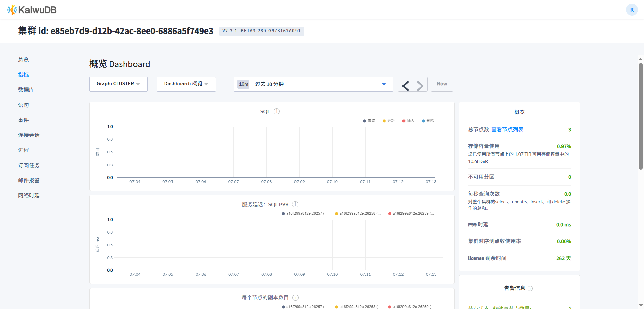This screenshot has height=309, width=644.
Task: Open the 查看节点列表 link
Action: pyautogui.click(x=507, y=129)
